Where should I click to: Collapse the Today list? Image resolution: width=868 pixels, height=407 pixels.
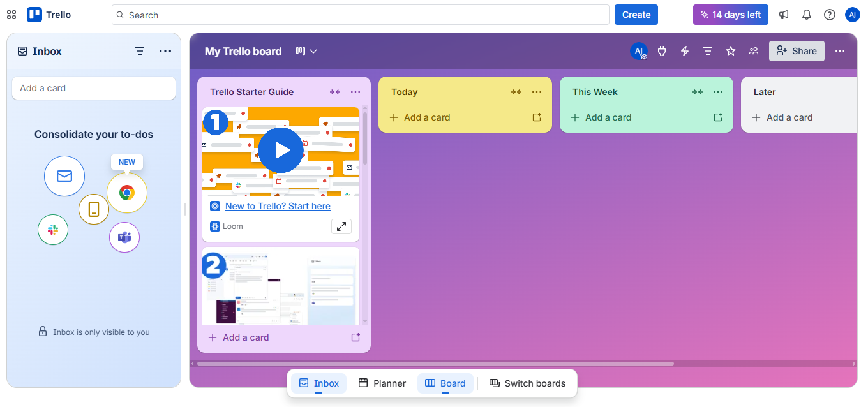[x=516, y=92]
